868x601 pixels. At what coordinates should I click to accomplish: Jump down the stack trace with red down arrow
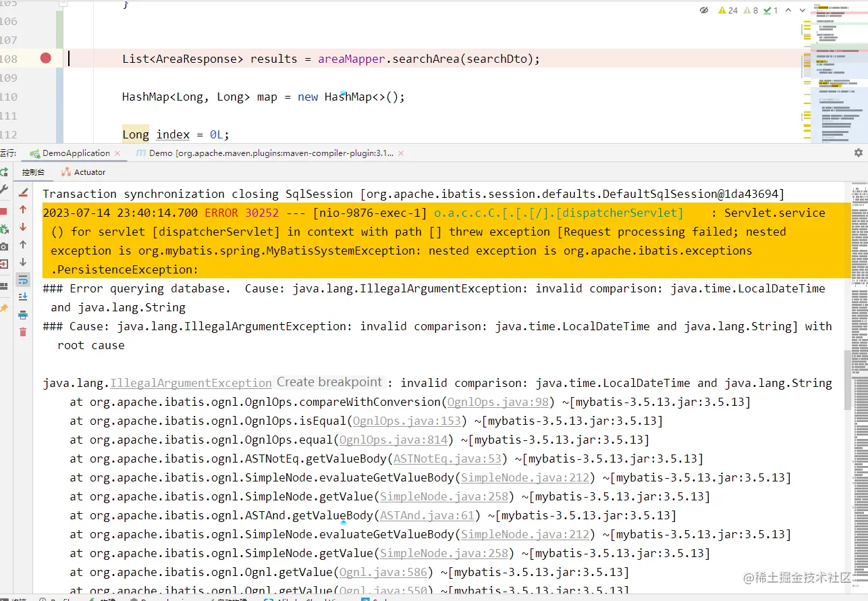[x=23, y=228]
